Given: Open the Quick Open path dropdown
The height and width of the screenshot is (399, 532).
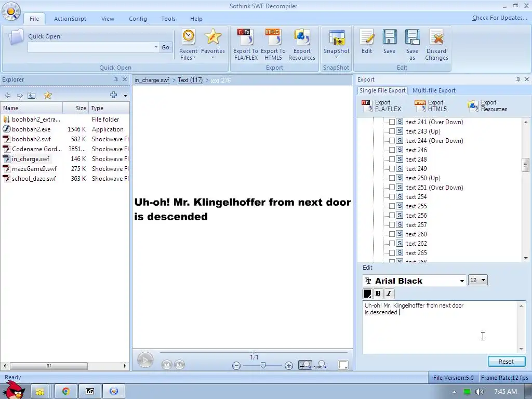Looking at the screenshot, I should click(x=156, y=47).
